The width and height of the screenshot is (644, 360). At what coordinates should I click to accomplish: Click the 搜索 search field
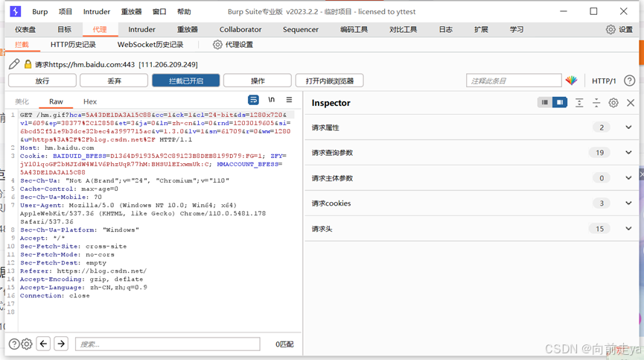click(168, 344)
